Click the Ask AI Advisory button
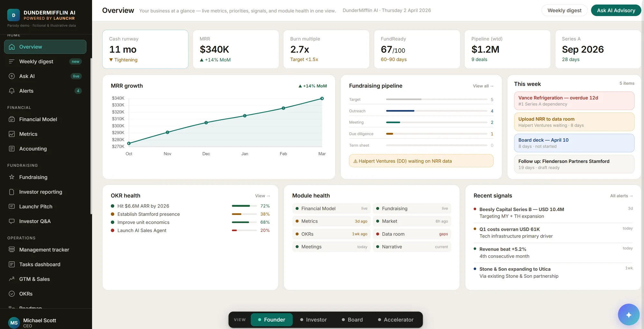644x329 pixels. (616, 10)
